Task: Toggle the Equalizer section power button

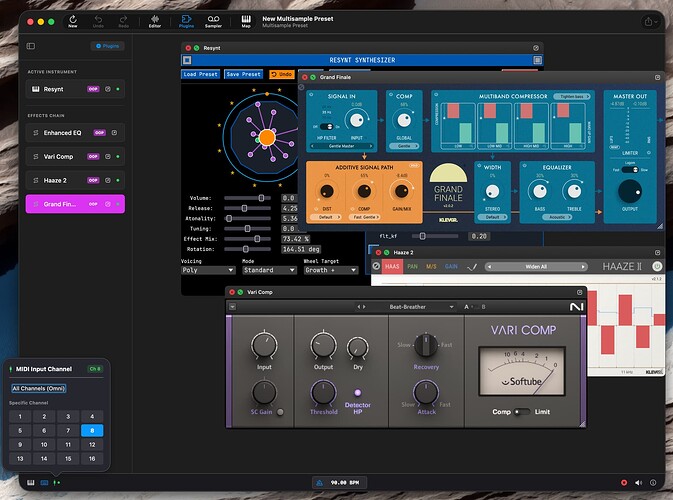Action: pyautogui.click(x=524, y=164)
